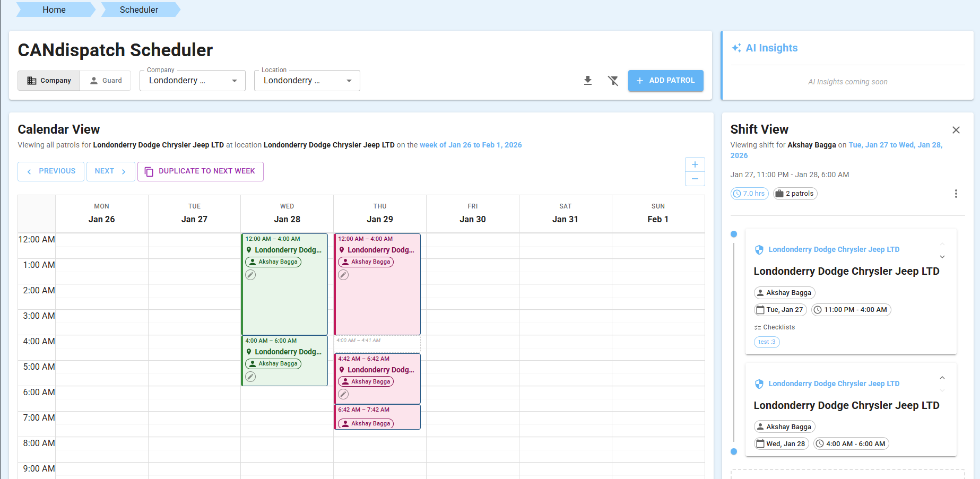Image resolution: width=980 pixels, height=479 pixels.
Task: Navigate to Home via the breadcrumb
Action: pos(54,10)
